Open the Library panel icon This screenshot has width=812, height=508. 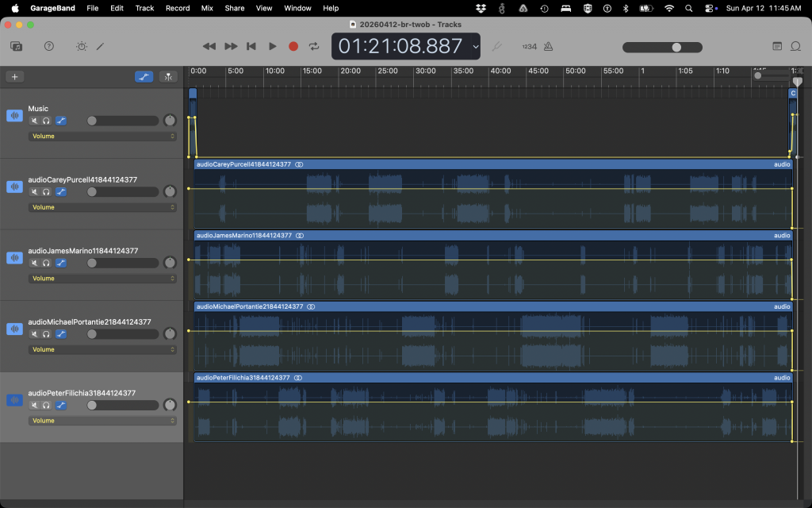(16, 46)
